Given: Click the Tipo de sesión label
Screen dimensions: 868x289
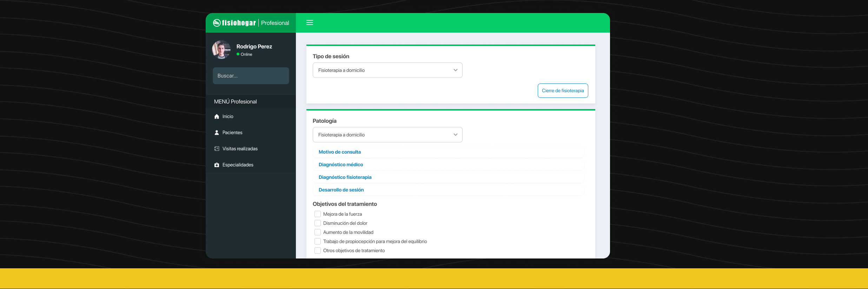Looking at the screenshot, I should [331, 56].
